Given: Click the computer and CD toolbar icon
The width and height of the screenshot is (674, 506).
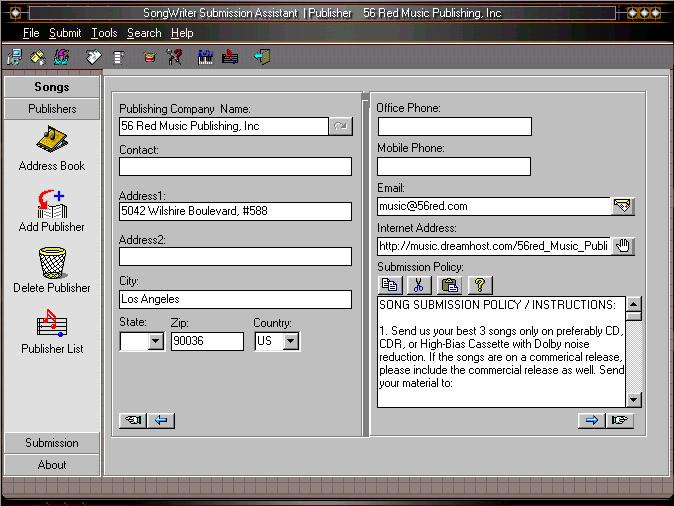Looking at the screenshot, I should [x=15, y=57].
